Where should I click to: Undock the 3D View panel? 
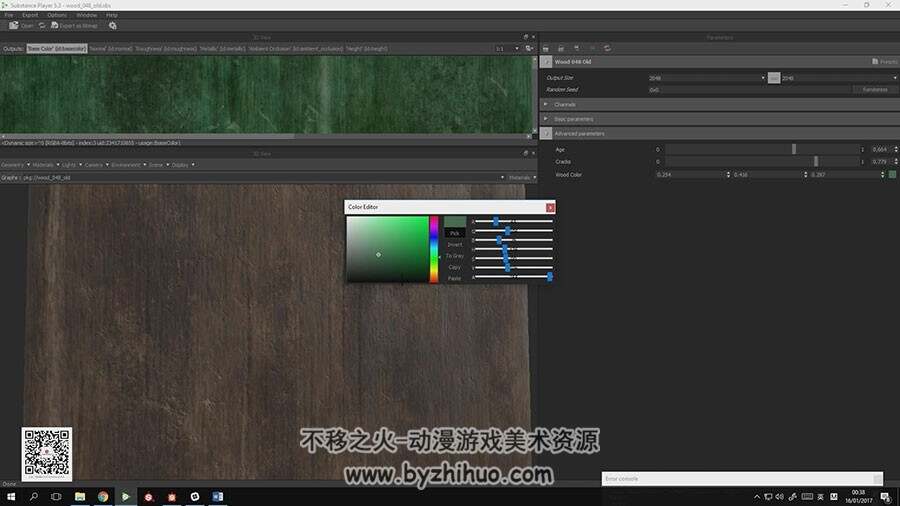coord(526,153)
